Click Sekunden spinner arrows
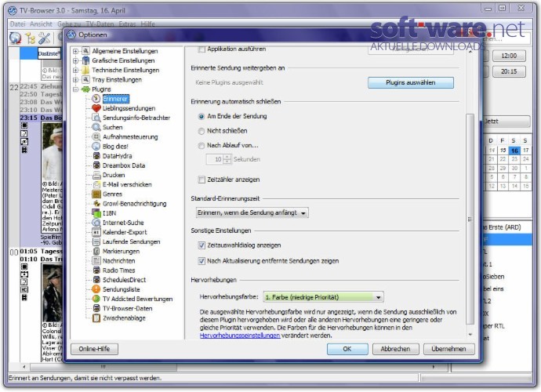 [227, 159]
